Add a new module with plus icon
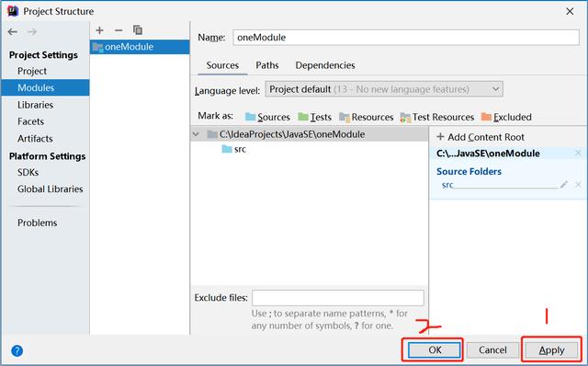 [99, 30]
